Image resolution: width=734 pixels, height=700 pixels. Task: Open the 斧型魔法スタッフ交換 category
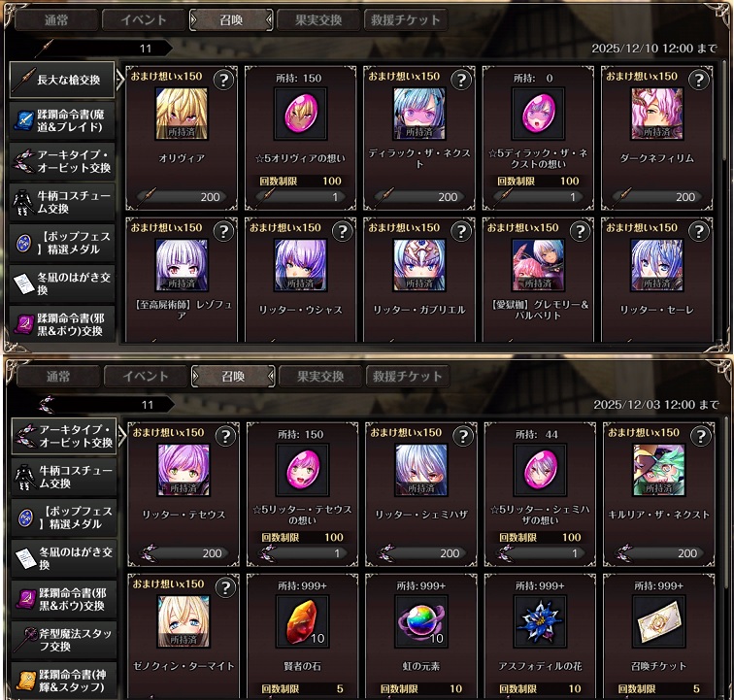click(x=64, y=640)
